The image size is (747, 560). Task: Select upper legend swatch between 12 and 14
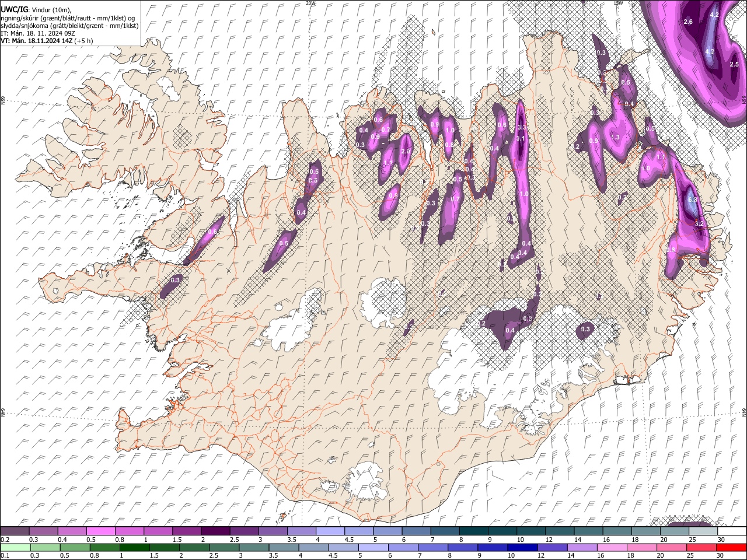point(559,531)
